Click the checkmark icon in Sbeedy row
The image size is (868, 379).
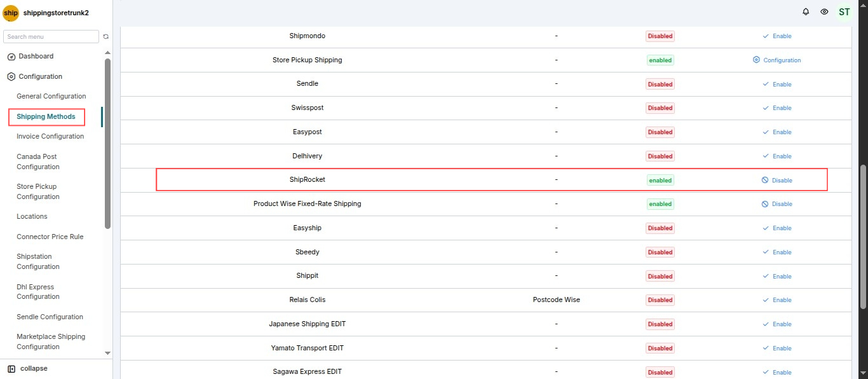766,252
